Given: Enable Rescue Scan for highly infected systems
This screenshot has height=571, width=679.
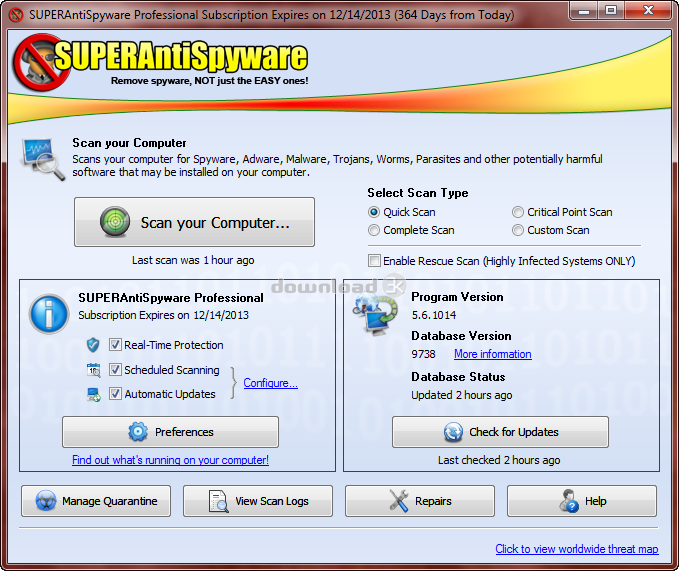Looking at the screenshot, I should tap(374, 261).
